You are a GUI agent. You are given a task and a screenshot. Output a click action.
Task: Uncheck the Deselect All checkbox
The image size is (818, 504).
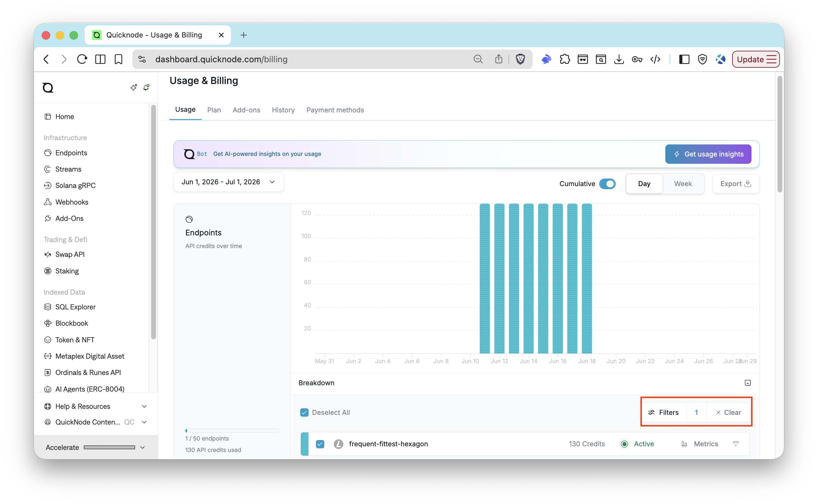click(x=304, y=413)
